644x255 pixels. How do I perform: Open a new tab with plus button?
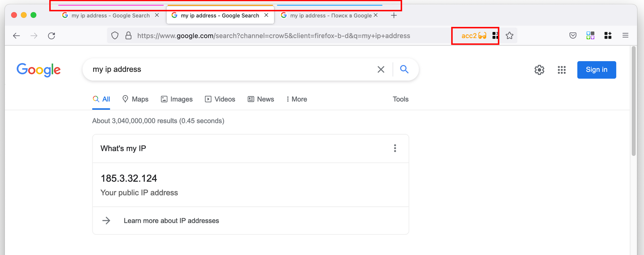394,15
